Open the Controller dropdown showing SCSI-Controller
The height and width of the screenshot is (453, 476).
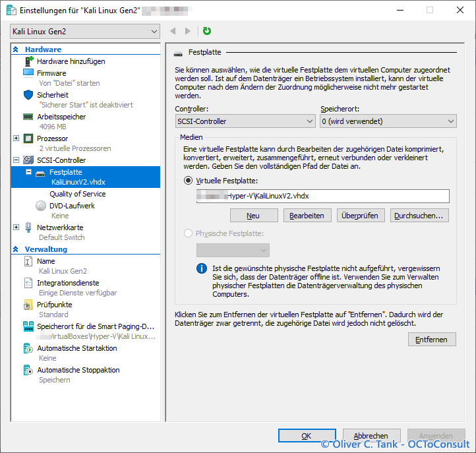pyautogui.click(x=245, y=121)
